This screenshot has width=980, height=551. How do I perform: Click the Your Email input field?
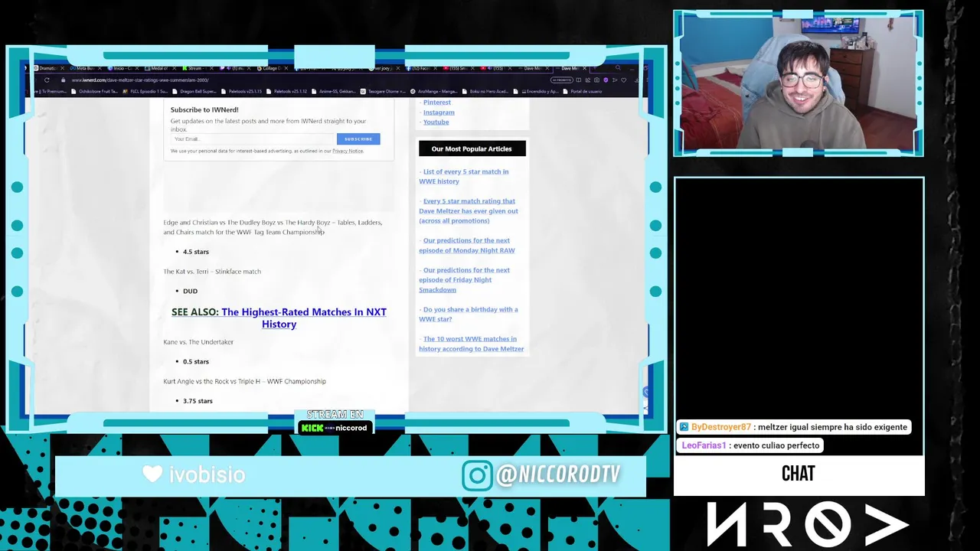click(x=253, y=139)
